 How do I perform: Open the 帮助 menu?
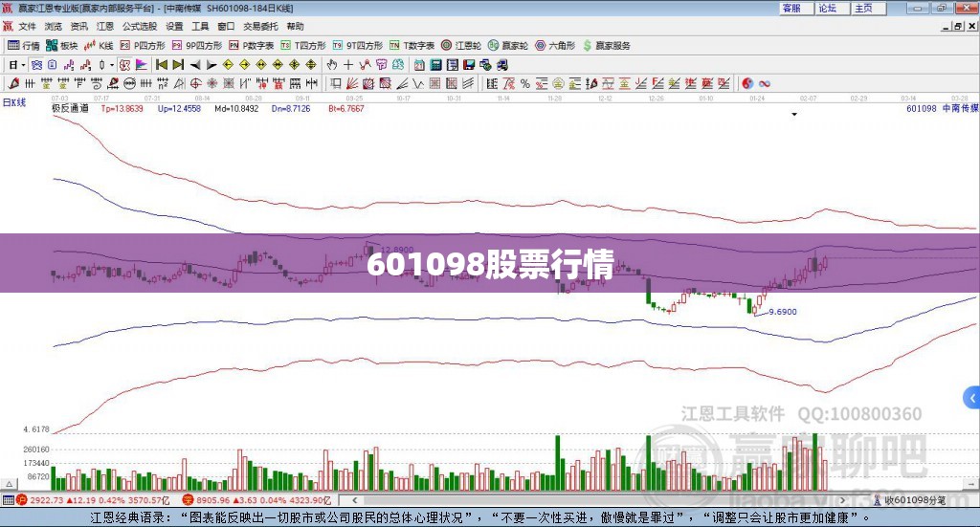295,26
